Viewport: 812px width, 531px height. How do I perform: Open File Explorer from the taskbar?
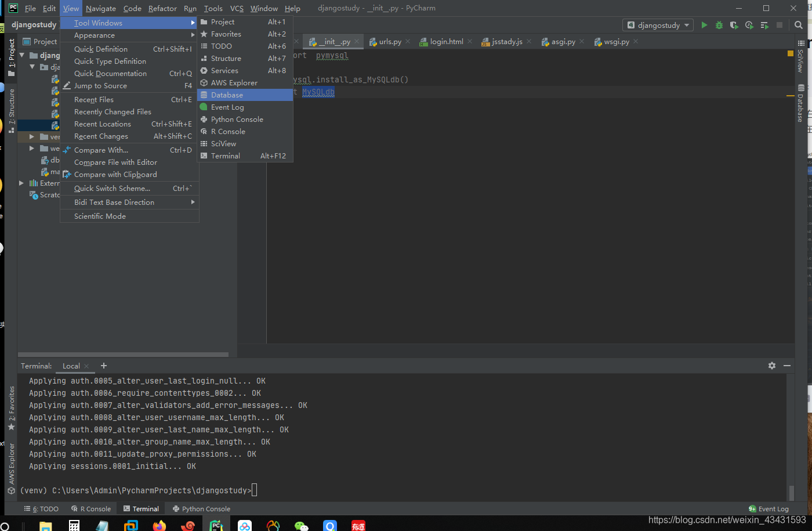click(46, 526)
